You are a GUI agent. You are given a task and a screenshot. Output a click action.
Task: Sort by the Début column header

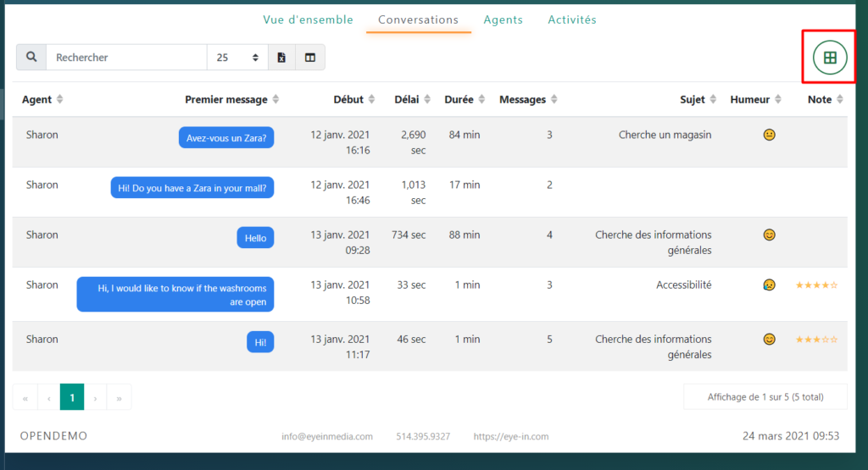[x=354, y=100]
